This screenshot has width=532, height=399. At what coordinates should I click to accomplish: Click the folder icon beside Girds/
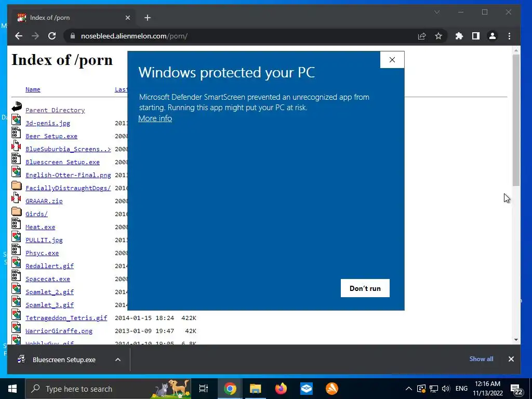pos(16,212)
